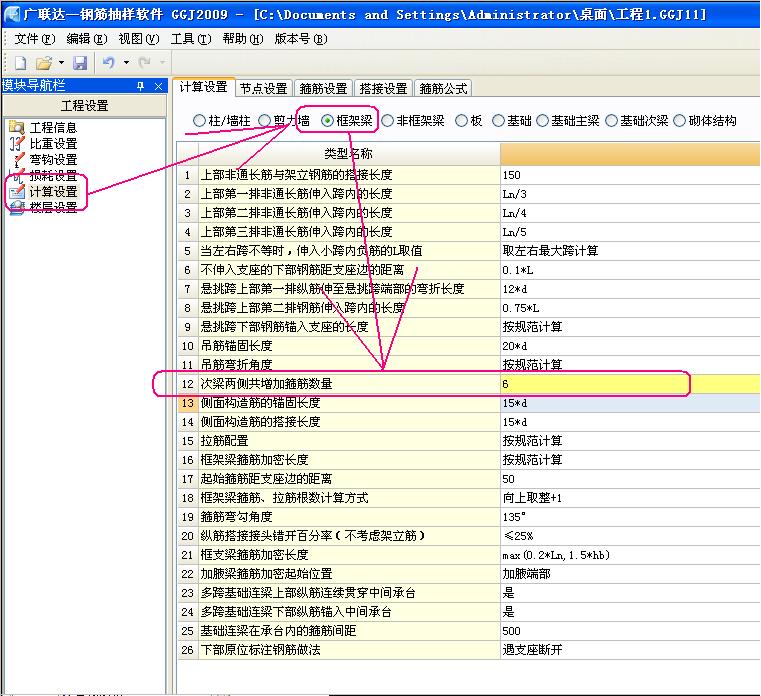Open dropdown arrow next to Redo
Screen dimensions: 761x696
coord(162,63)
